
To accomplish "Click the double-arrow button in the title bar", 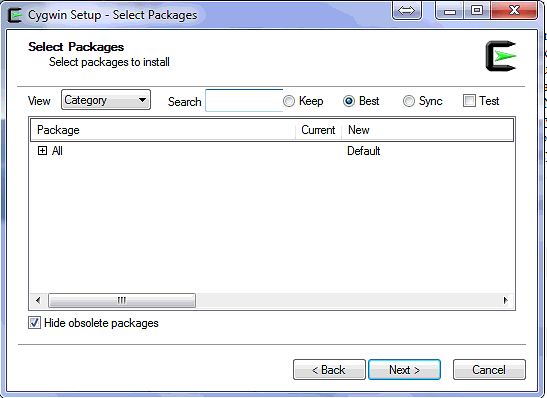I will click(407, 10).
